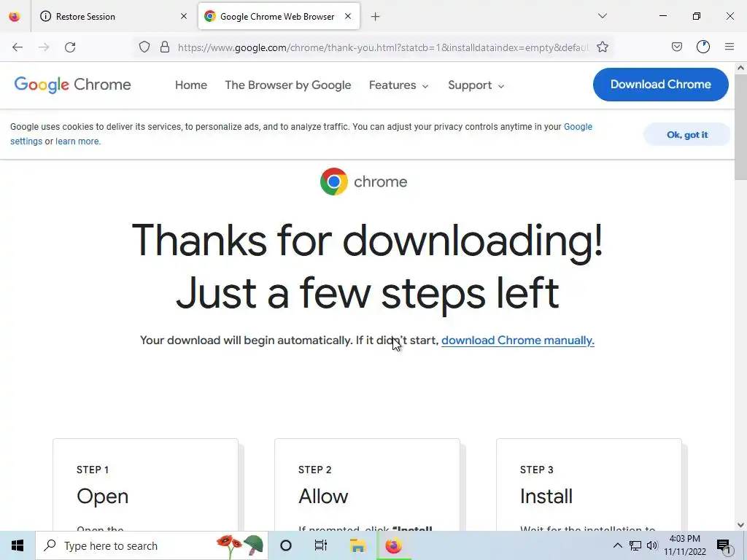Screen dimensions: 747x560
Task: Open the tracking protection shield icon
Action: (x=144, y=47)
